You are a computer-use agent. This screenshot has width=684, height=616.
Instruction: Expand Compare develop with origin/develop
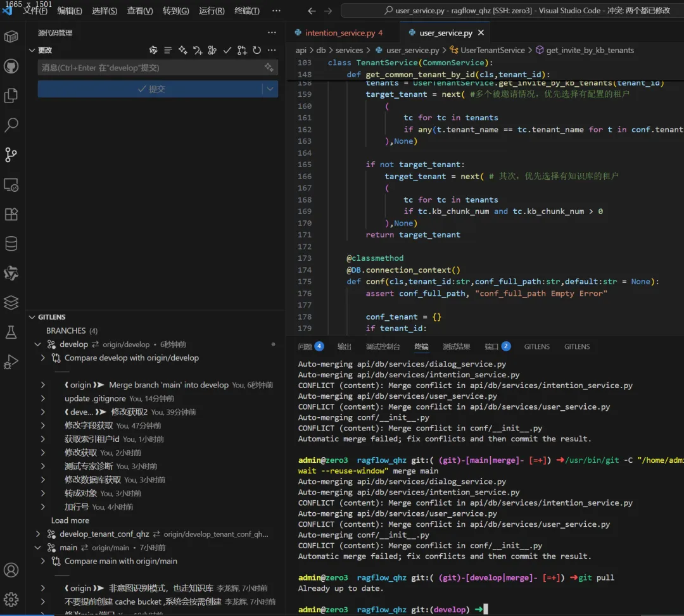pos(43,358)
